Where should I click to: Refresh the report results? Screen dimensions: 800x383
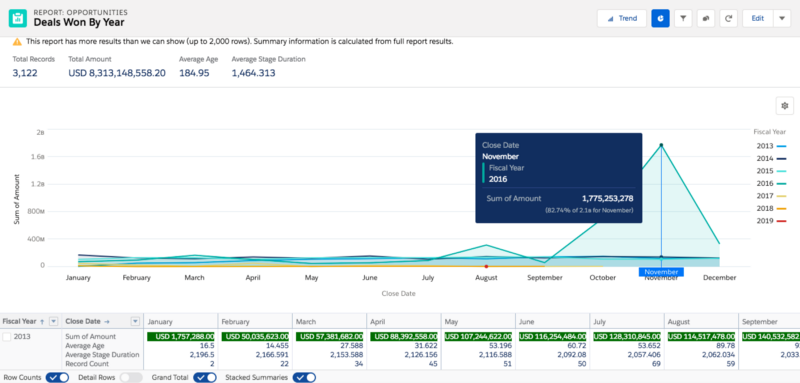click(729, 18)
